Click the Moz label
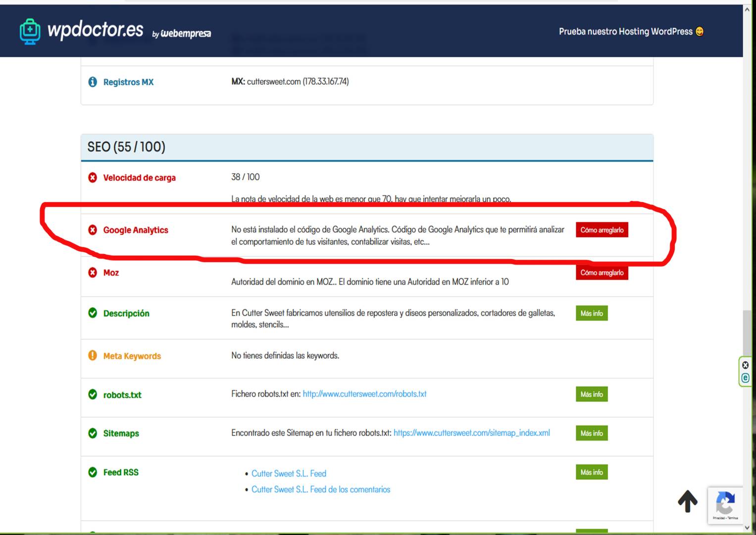756x535 pixels. point(111,272)
